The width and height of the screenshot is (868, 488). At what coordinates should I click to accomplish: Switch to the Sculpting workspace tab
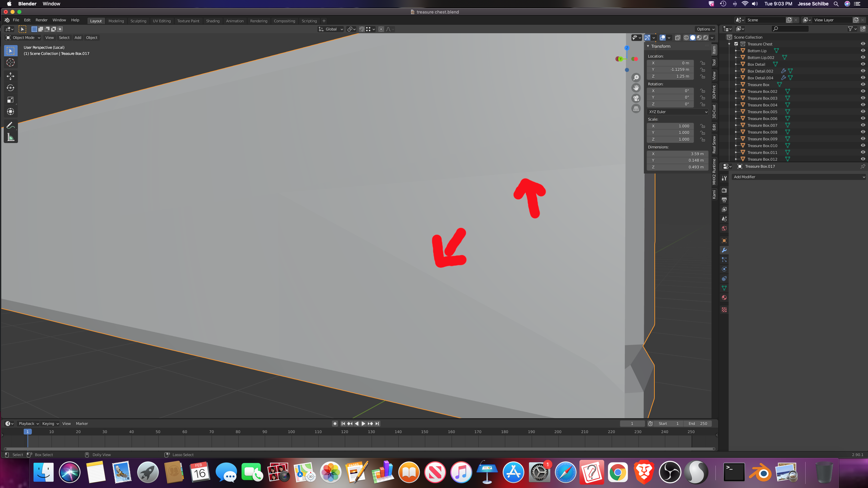[138, 21]
